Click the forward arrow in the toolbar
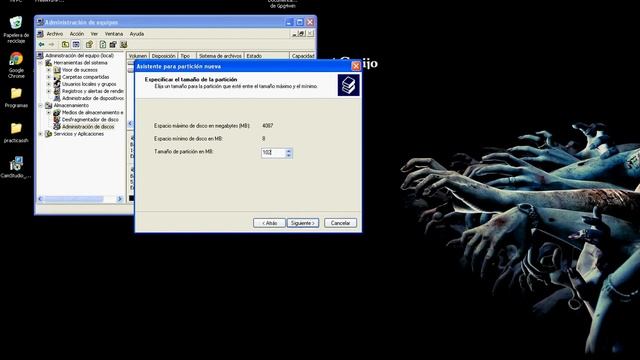The image size is (640, 360). (x=51, y=44)
